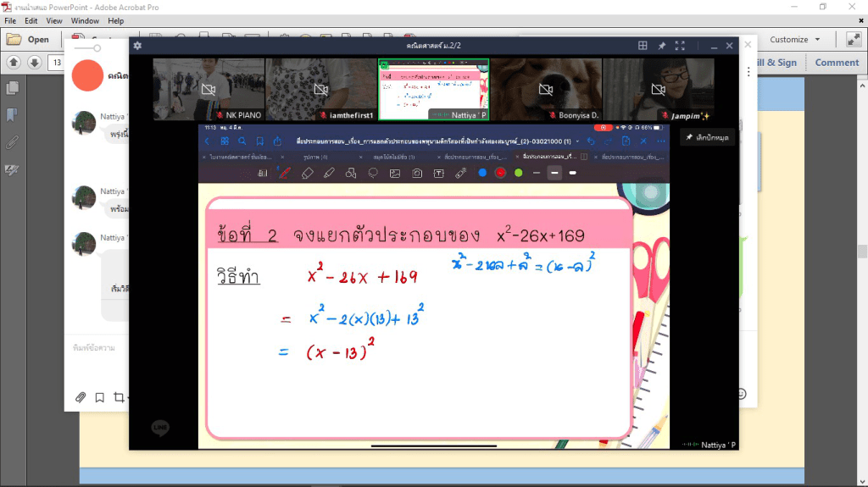Image resolution: width=868 pixels, height=487 pixels.
Task: Click the Open file button
Action: coord(29,40)
